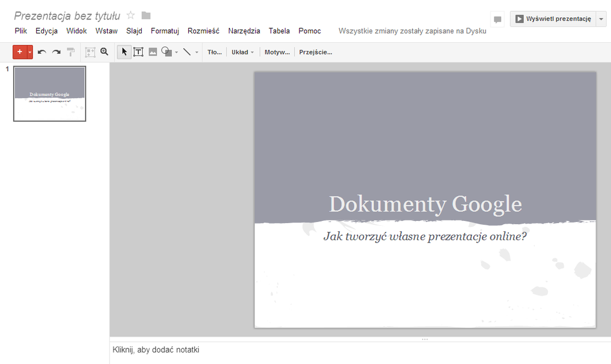
Task: Click the Przejście... transition button
Action: click(315, 52)
